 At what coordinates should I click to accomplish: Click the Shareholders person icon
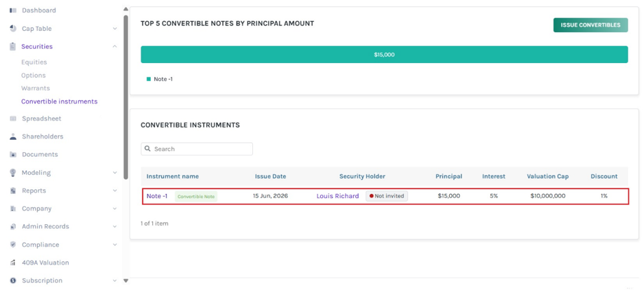(13, 136)
